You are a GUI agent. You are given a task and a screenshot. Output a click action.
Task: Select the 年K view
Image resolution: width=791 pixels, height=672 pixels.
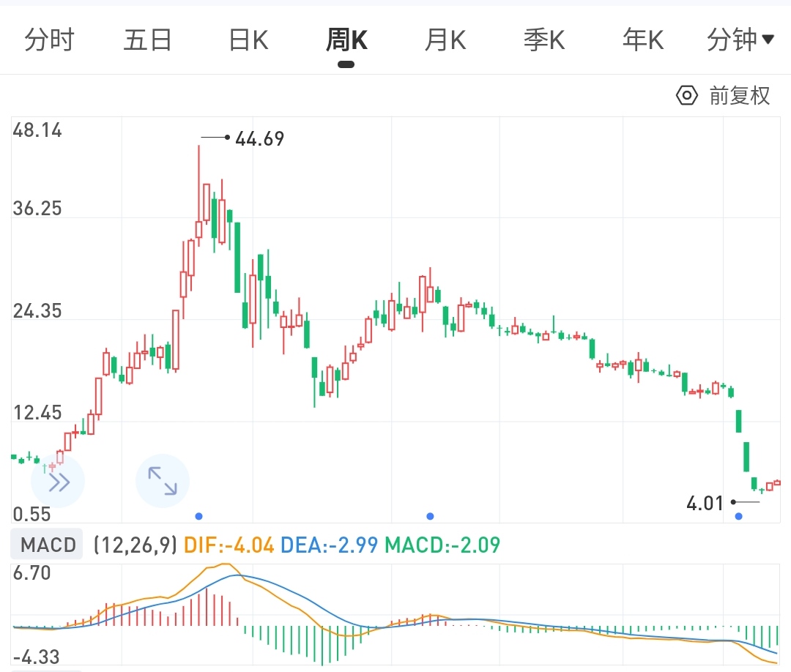(642, 40)
